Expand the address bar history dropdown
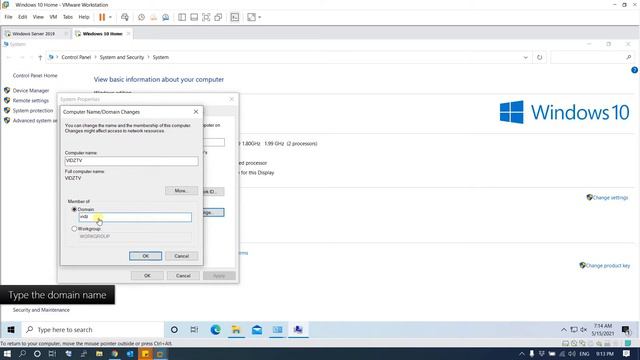Image resolution: width=640 pixels, height=360 pixels. (x=526, y=58)
